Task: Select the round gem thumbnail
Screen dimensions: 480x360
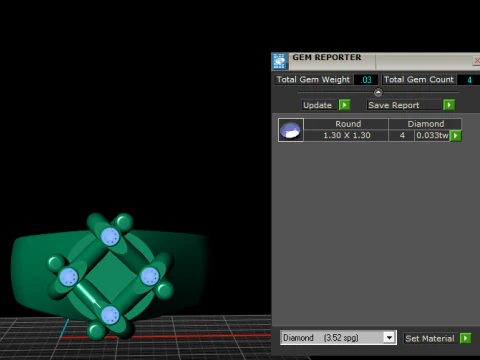Action: coord(291,130)
